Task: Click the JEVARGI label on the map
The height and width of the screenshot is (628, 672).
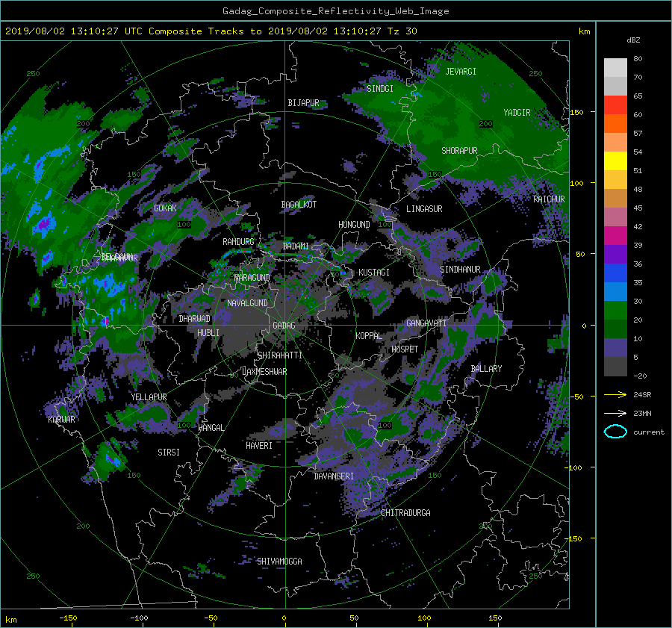Action: [x=461, y=72]
